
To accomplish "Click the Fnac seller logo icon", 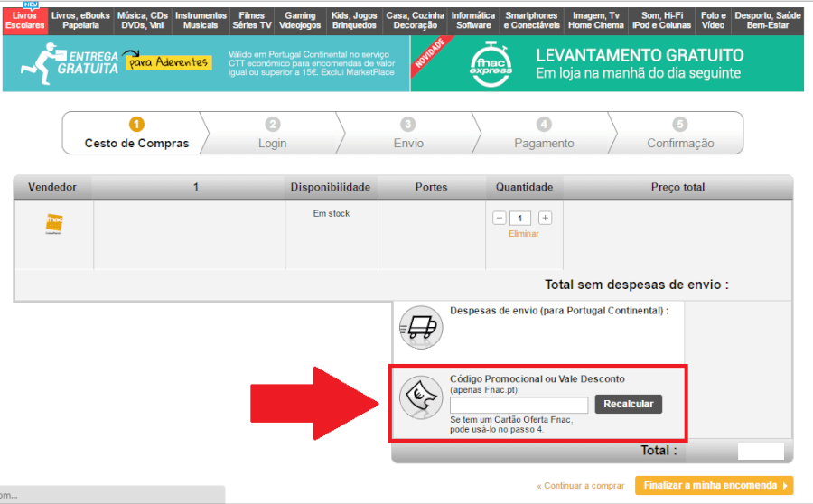I will [x=54, y=223].
